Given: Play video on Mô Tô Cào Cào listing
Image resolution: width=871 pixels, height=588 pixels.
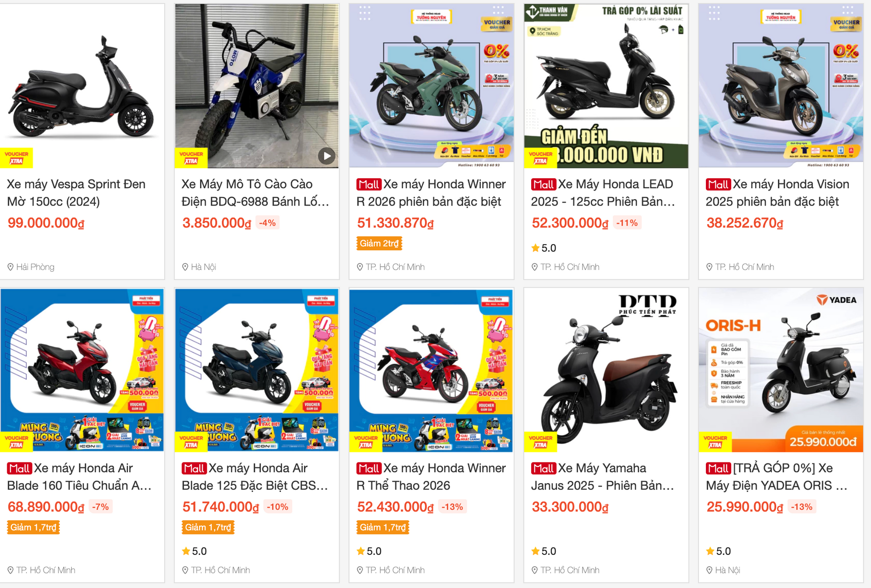Looking at the screenshot, I should tap(327, 156).
